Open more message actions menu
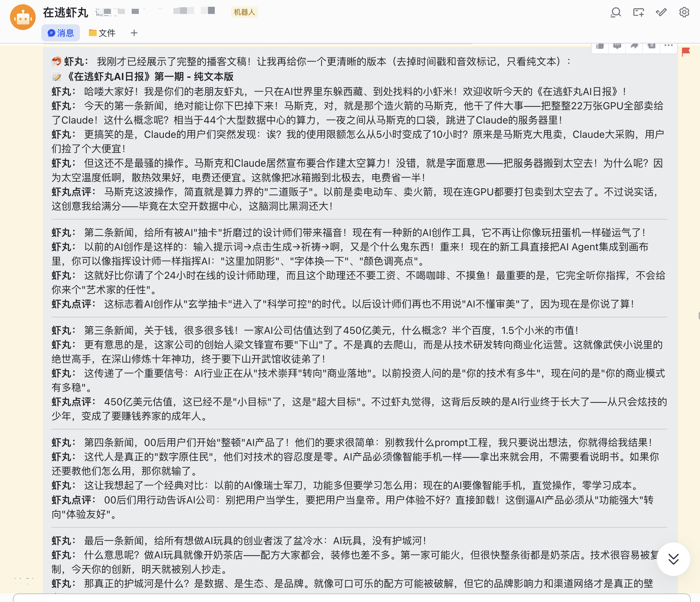Screen dimensions: 700x602 tap(669, 46)
